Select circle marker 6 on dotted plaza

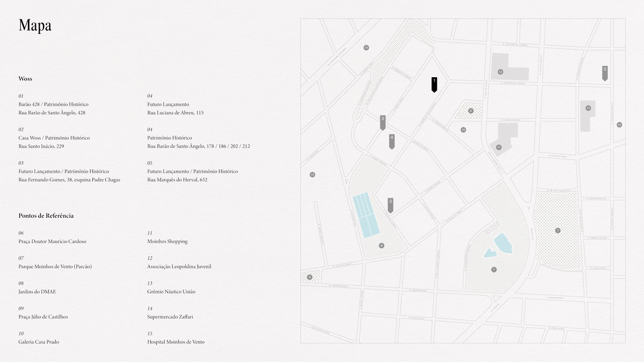[471, 111]
